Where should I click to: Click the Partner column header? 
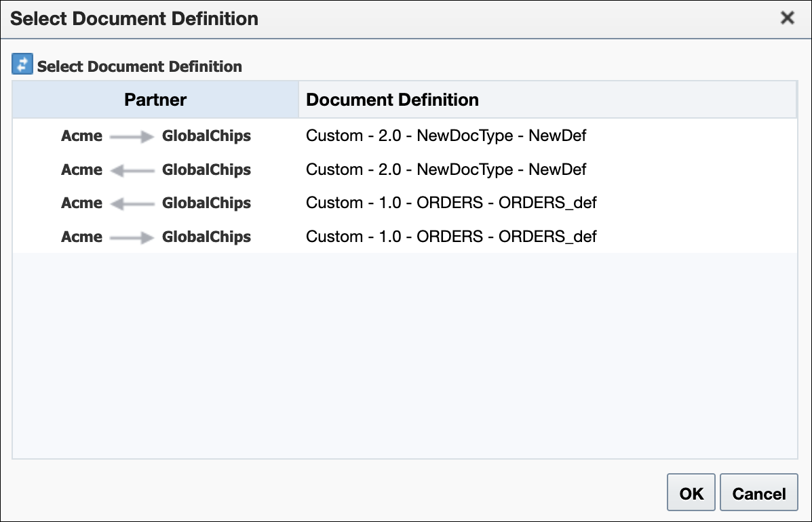tap(155, 100)
